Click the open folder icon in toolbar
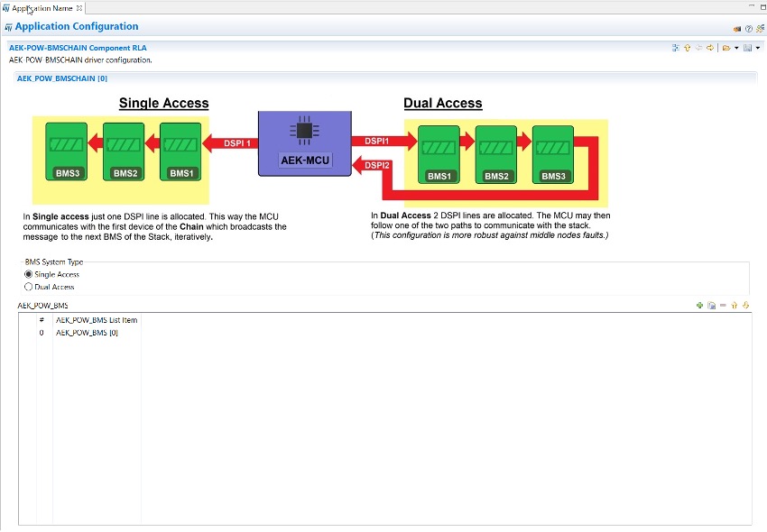Image resolution: width=767 pixels, height=532 pixels. click(x=726, y=48)
